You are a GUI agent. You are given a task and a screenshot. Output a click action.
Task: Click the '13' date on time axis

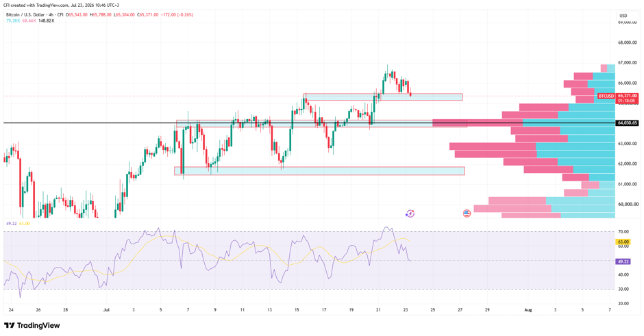pyautogui.click(x=269, y=310)
